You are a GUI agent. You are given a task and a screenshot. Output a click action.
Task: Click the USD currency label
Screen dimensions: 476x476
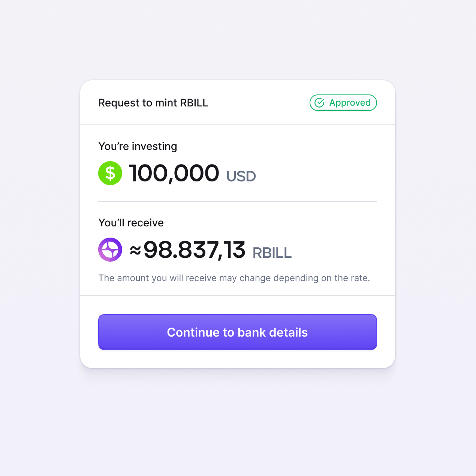(241, 177)
